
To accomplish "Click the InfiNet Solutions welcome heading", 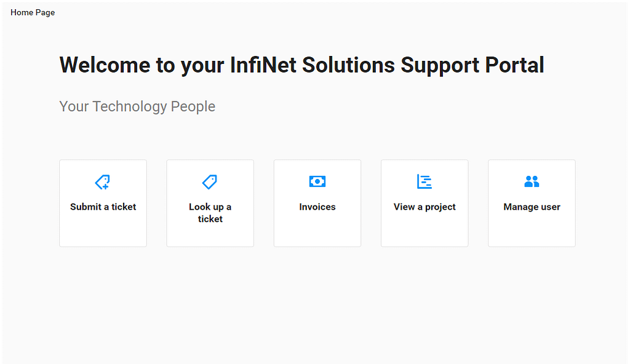I will pyautogui.click(x=301, y=65).
